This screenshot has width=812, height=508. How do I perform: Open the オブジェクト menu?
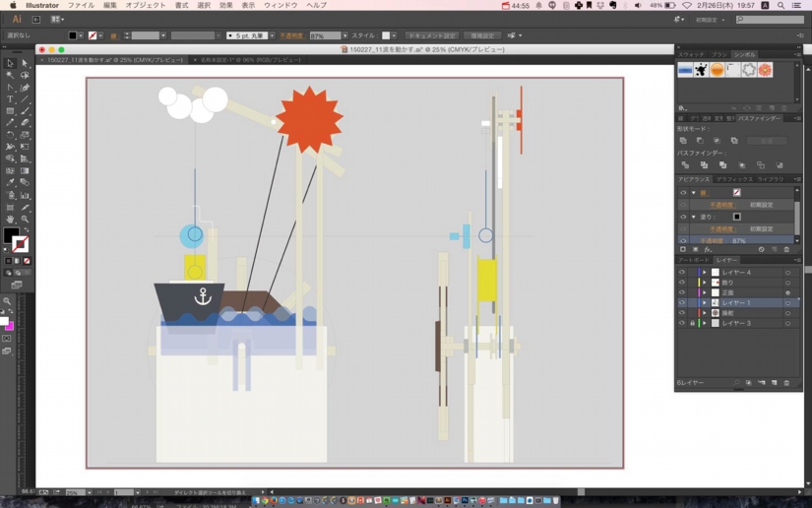145,6
